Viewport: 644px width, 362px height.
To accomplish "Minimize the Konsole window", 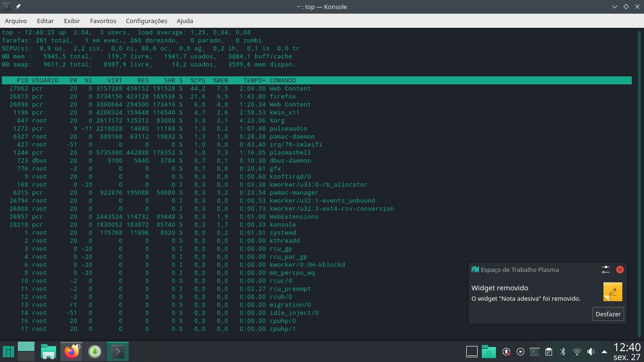I will 615,7.
